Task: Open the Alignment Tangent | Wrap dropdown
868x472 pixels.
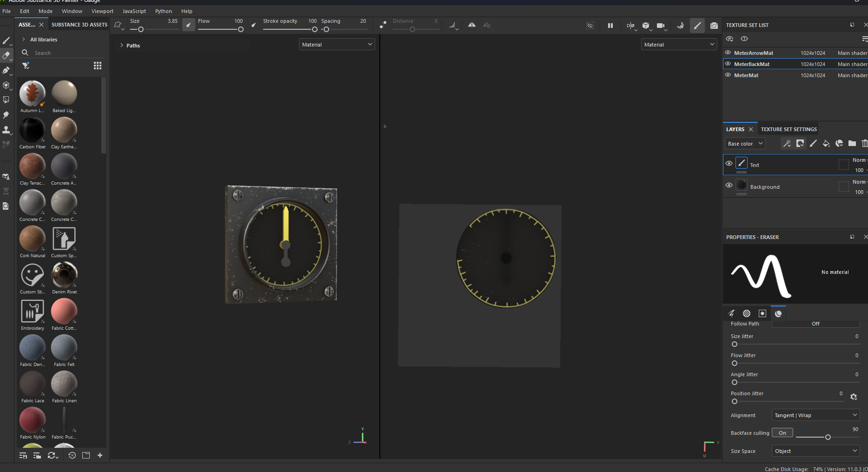Action: coord(815,415)
